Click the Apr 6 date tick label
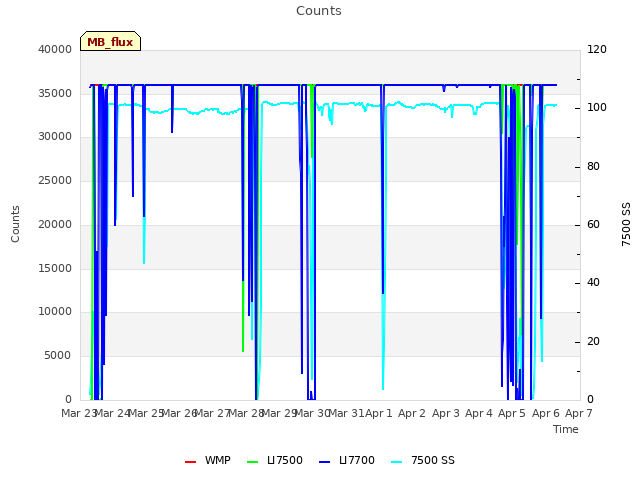640x480 pixels. pyautogui.click(x=546, y=413)
